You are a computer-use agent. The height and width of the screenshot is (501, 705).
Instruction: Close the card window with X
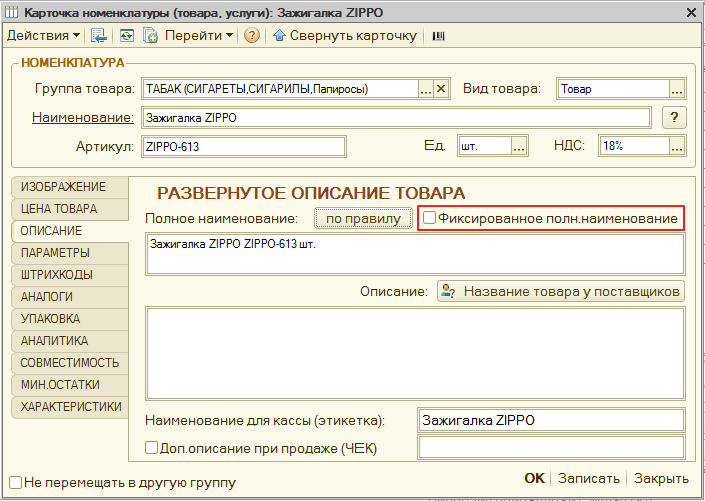pyautogui.click(x=692, y=13)
